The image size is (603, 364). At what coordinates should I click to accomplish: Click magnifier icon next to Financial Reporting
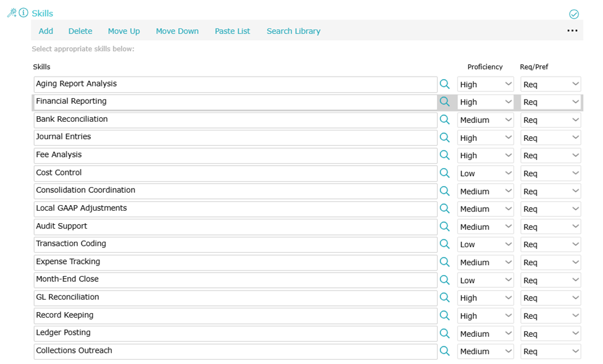click(444, 102)
